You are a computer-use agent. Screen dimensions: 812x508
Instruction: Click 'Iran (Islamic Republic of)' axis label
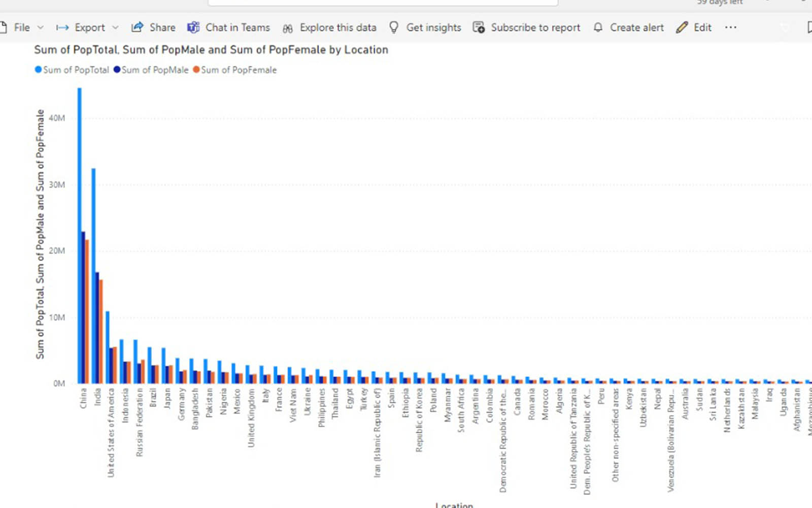click(377, 433)
